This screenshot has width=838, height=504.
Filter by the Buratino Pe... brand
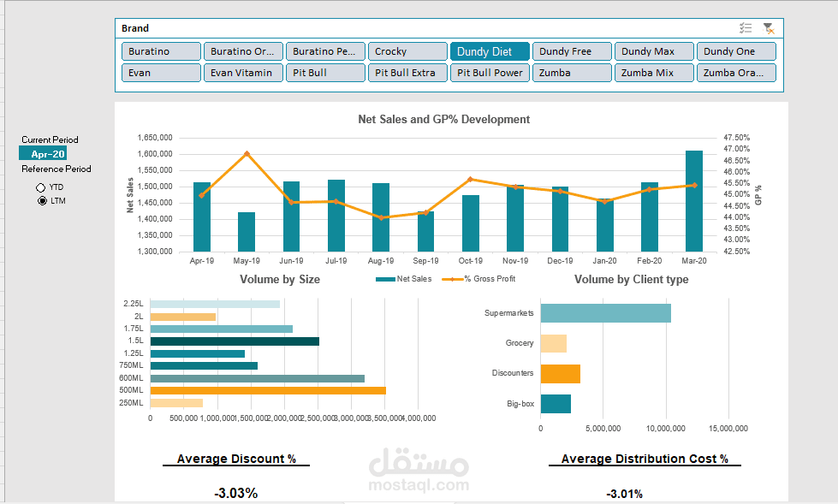pos(325,51)
